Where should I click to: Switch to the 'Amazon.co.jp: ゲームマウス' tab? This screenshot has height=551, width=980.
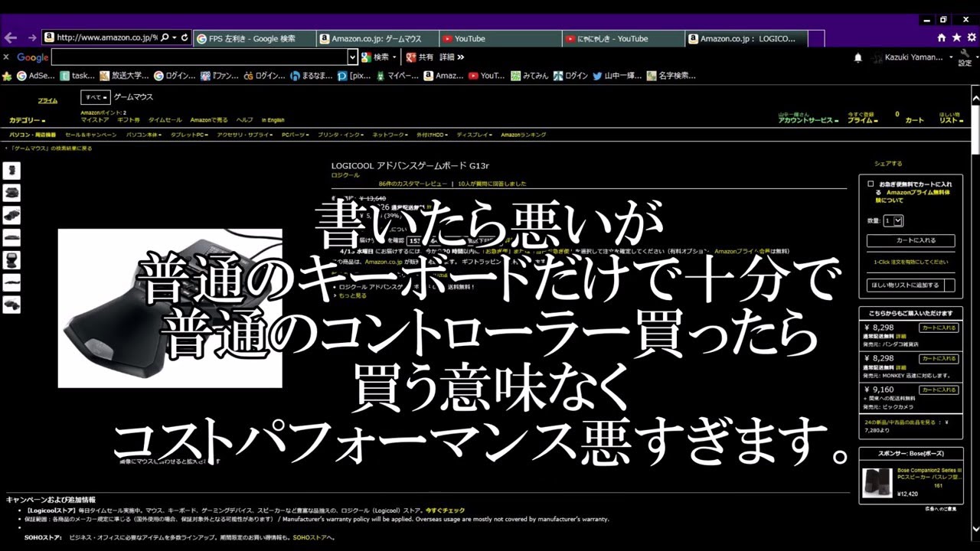pyautogui.click(x=378, y=38)
